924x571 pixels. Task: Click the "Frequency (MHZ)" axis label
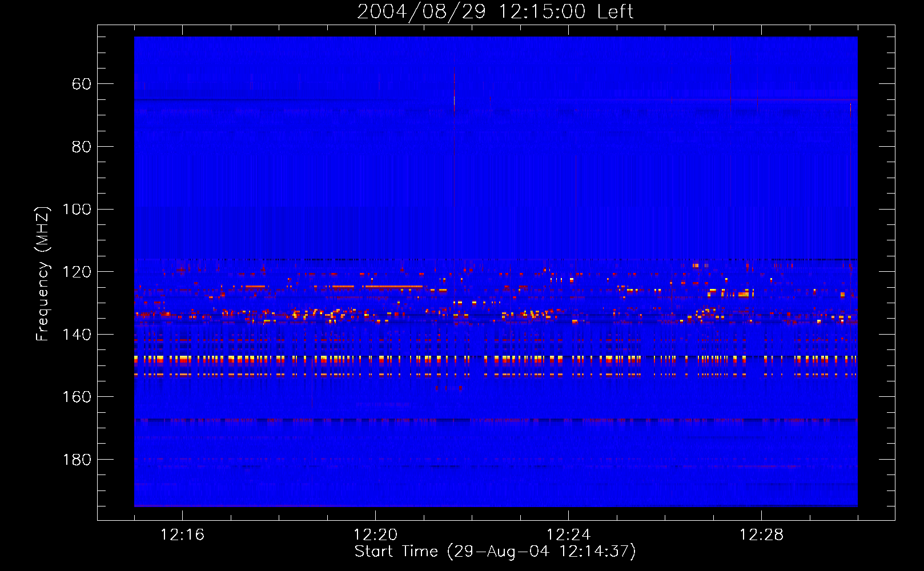[43, 274]
